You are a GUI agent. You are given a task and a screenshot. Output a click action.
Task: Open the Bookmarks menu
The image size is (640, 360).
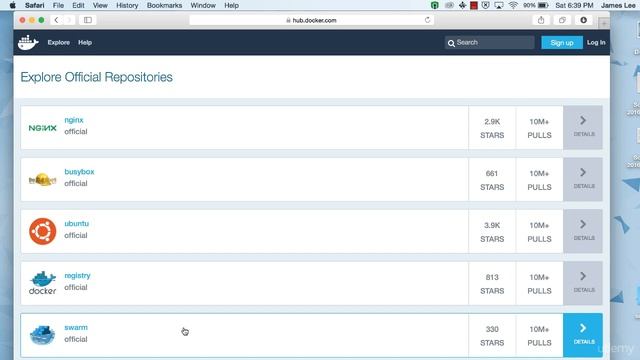(x=164, y=5)
